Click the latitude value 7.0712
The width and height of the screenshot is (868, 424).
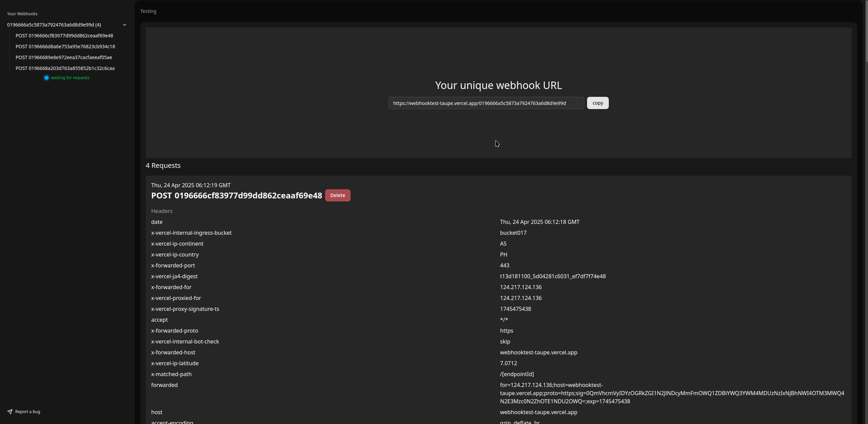point(508,363)
